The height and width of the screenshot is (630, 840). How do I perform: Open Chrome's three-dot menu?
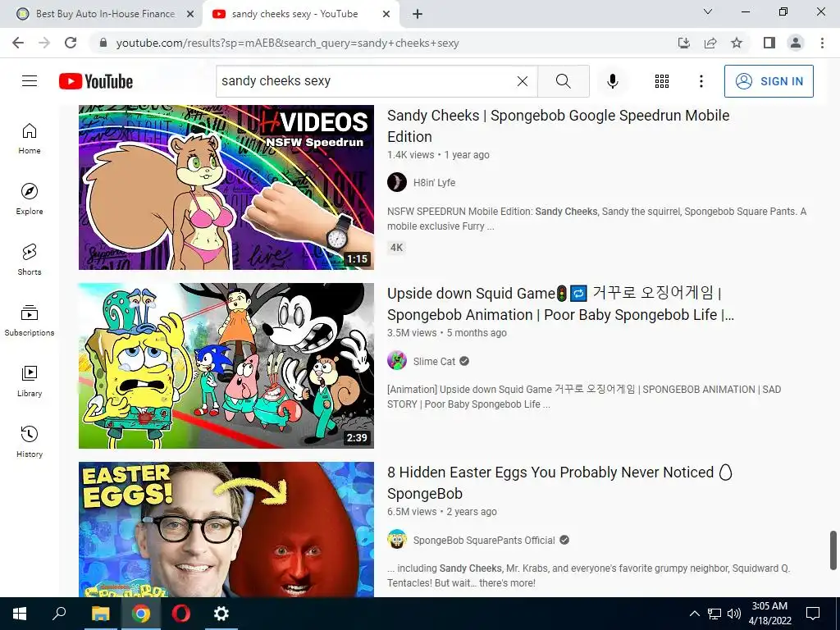pos(822,43)
